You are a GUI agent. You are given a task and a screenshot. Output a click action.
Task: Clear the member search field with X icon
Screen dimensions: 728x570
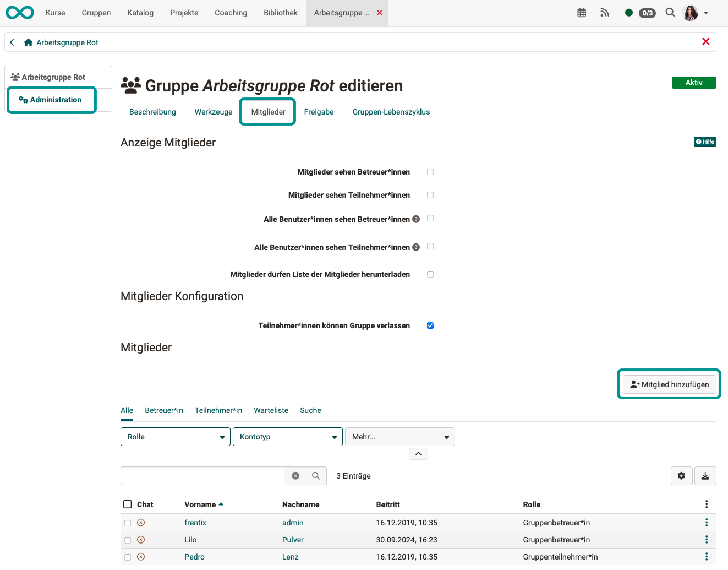[x=295, y=476]
